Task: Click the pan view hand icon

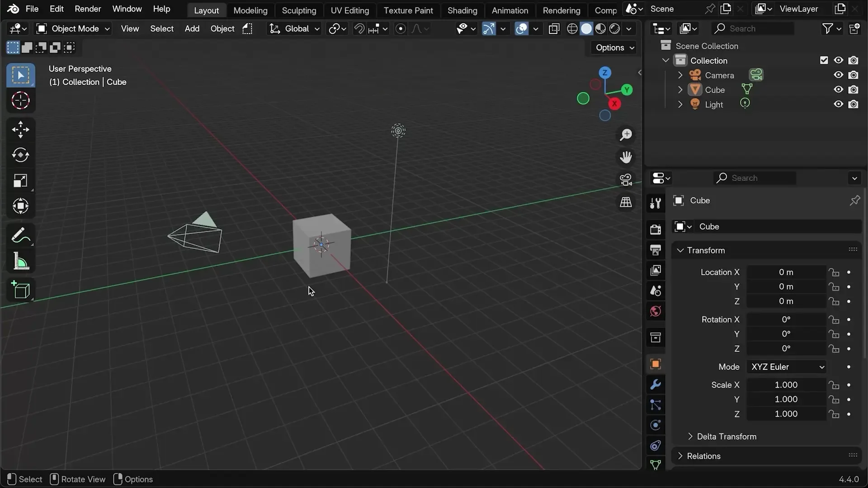Action: [626, 157]
